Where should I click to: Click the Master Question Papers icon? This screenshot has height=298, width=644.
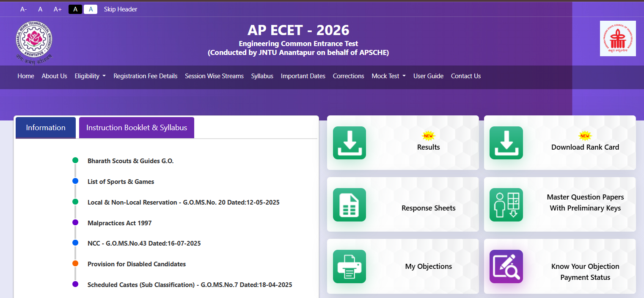tap(506, 205)
